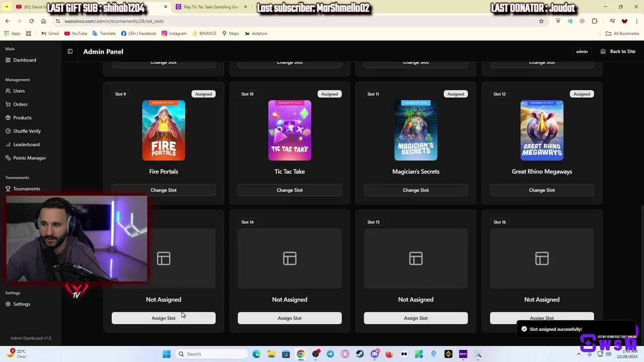Click the empty placeholder icon in Slot 15
Image resolution: width=644 pixels, height=362 pixels.
point(416,258)
